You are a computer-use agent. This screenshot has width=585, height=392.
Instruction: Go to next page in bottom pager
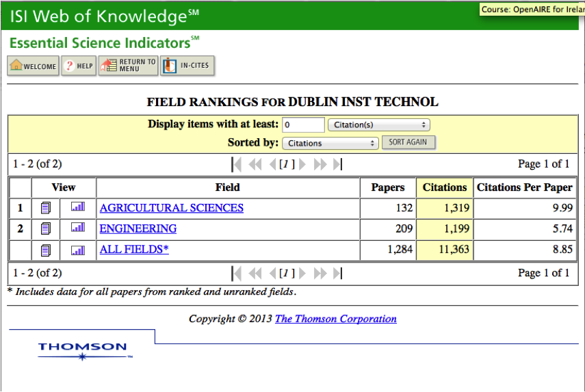click(302, 273)
